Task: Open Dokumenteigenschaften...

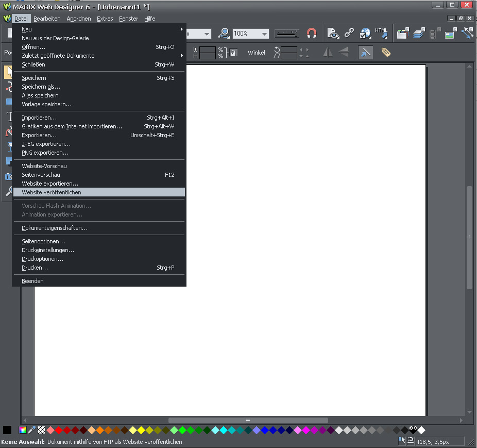Action: click(99, 228)
